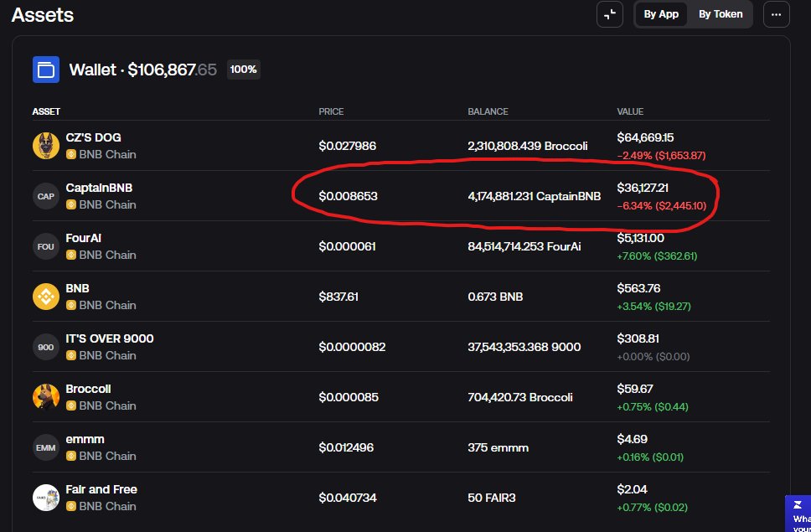
Task: Click the change +0.77% ($0.02)
Action: pyautogui.click(x=652, y=507)
